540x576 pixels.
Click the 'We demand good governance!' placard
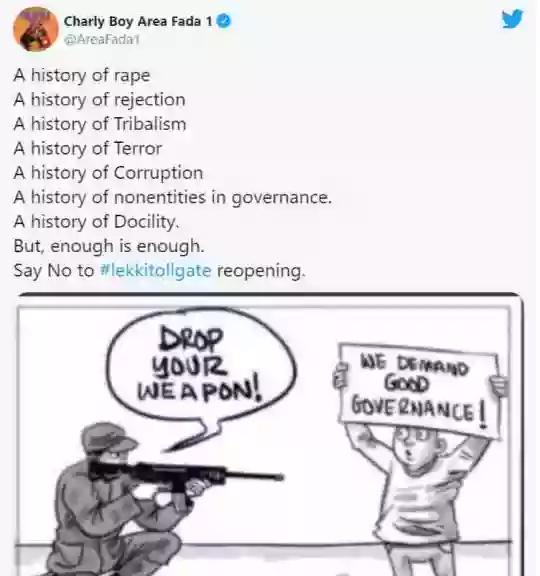[x=418, y=389]
